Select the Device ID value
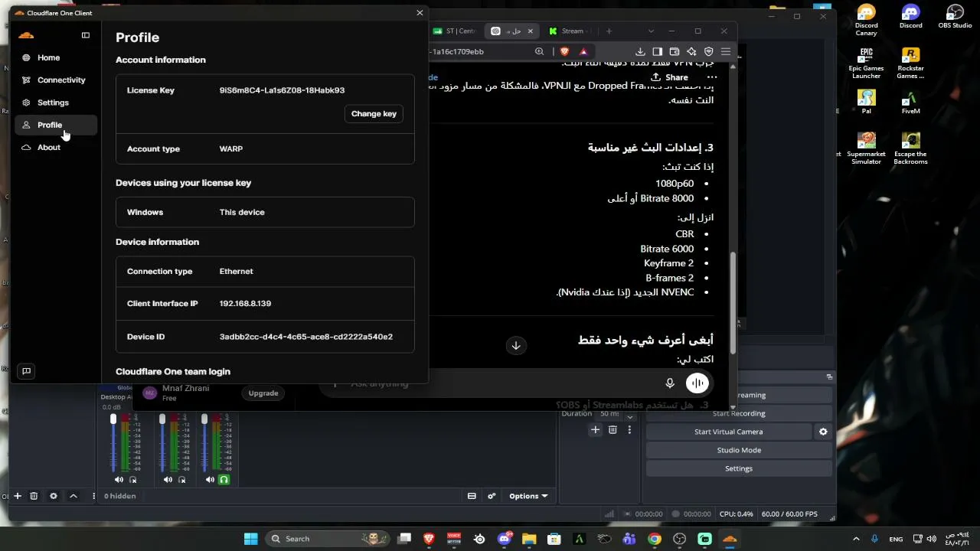Viewport: 980px width, 551px height. click(x=306, y=337)
